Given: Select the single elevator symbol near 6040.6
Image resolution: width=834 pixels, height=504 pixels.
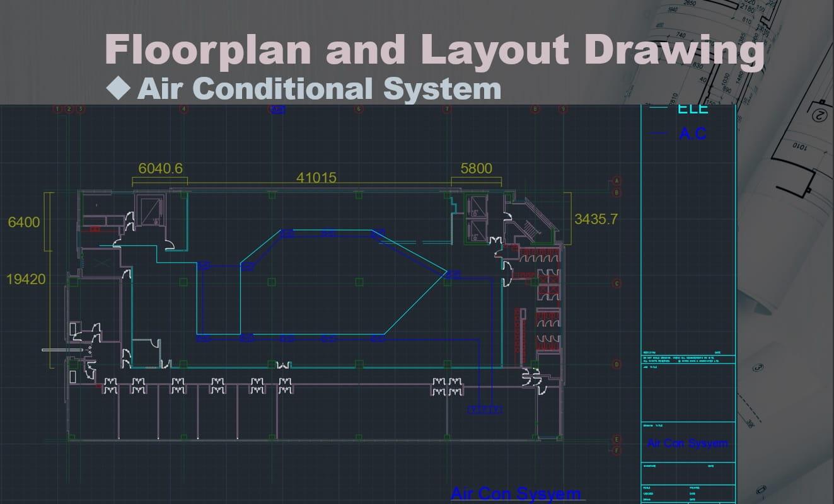Looking at the screenshot, I should coord(151,210).
